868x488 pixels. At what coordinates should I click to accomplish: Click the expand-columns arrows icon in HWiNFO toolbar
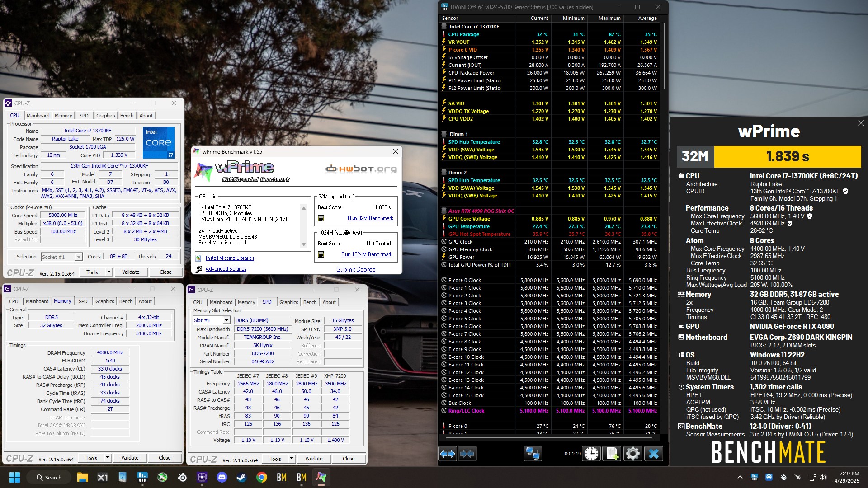448,454
